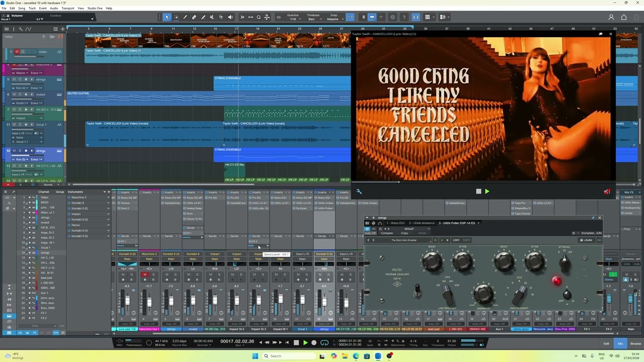Open the Browse panel
The image size is (644, 362).
pos(635,343)
